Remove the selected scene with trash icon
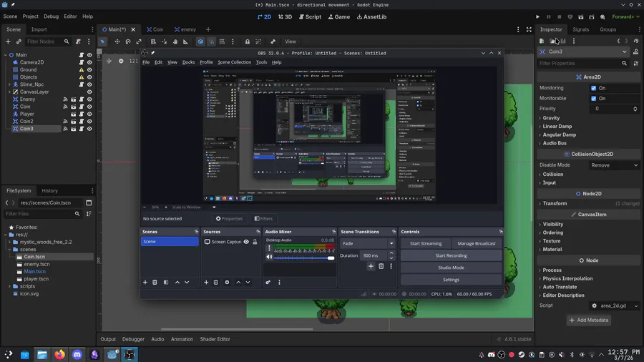Image resolution: width=644 pixels, height=362 pixels. (x=155, y=283)
